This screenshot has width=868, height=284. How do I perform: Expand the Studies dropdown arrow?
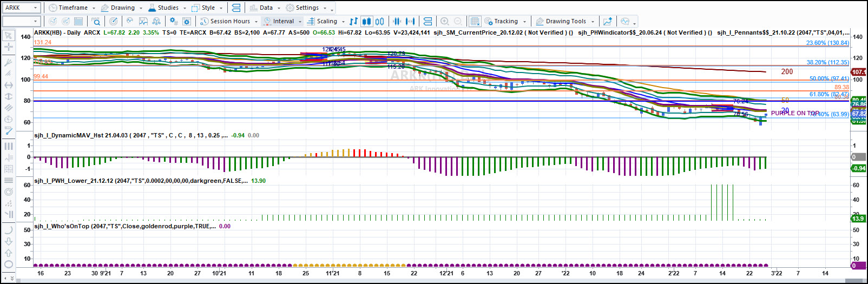click(185, 8)
